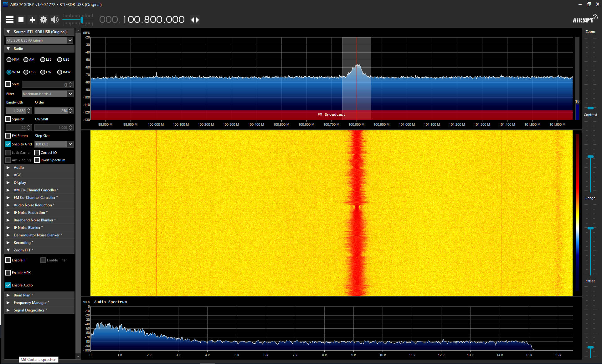Click the plus icon to add source
Screen dimensions: 602x364
point(32,20)
